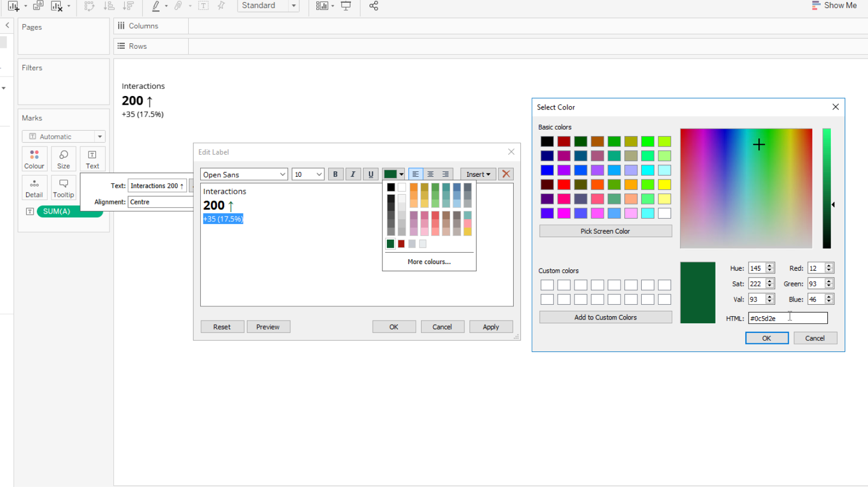Image resolution: width=868 pixels, height=487 pixels.
Task: Click the Alignment Centre field
Action: pos(161,202)
